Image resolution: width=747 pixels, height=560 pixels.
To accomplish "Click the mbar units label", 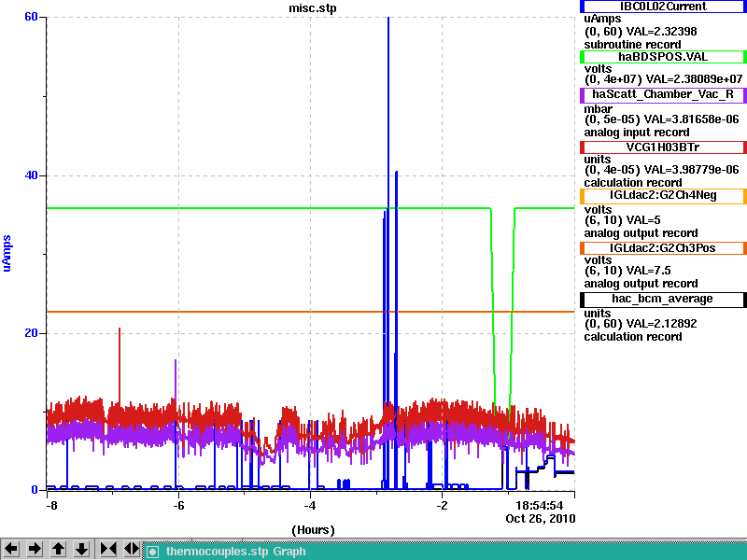I will pos(598,109).
